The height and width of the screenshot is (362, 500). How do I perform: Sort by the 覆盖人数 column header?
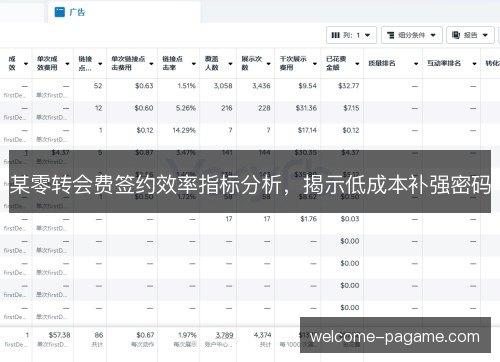coord(212,63)
